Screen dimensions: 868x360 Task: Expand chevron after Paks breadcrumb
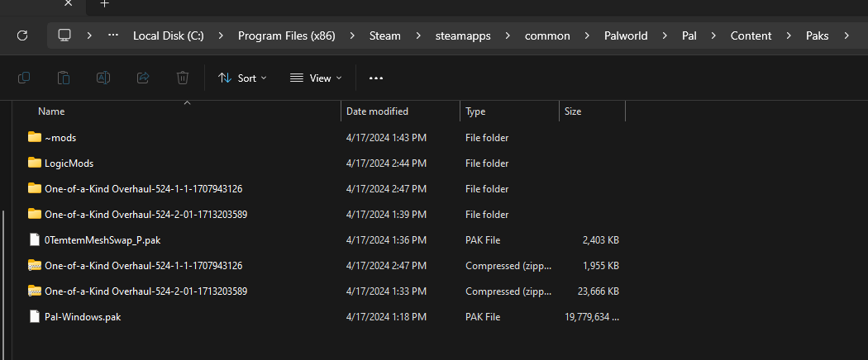[x=846, y=36]
